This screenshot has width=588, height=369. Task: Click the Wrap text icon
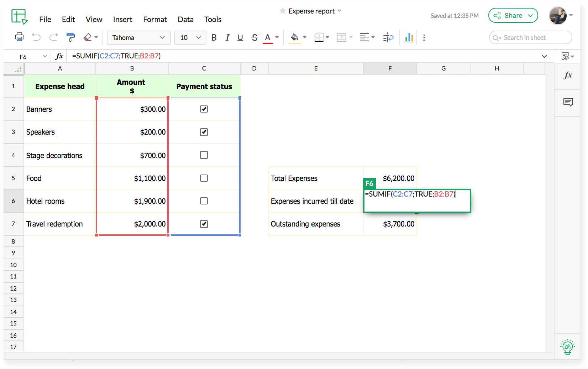(x=388, y=37)
